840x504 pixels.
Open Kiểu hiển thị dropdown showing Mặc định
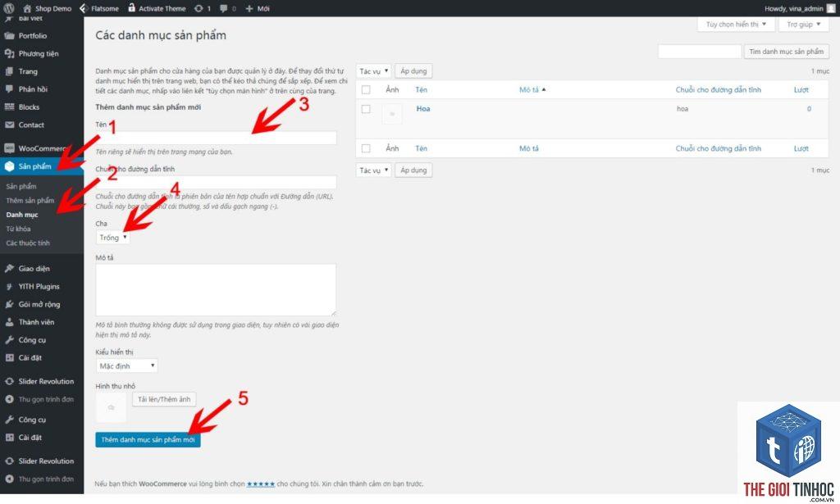coord(126,366)
